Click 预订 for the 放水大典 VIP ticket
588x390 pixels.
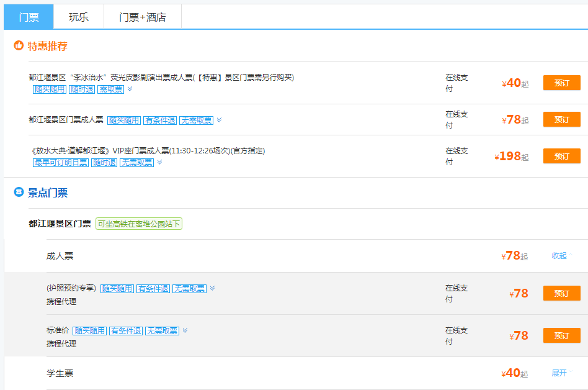(x=561, y=156)
